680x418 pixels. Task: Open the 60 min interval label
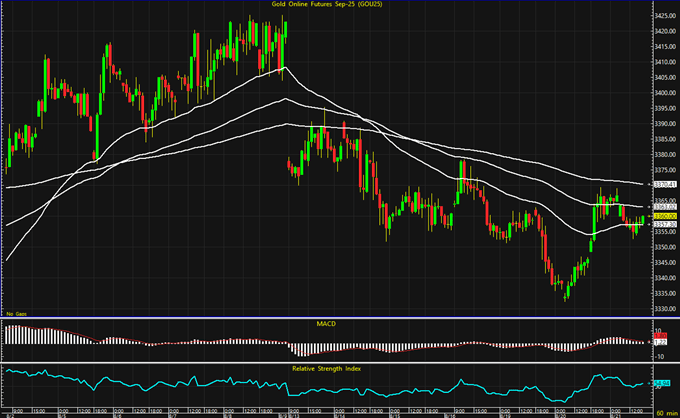666,412
